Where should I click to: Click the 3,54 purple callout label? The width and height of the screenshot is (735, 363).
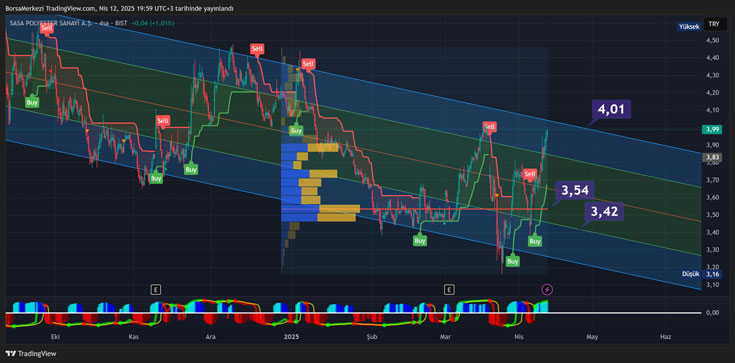pos(575,190)
